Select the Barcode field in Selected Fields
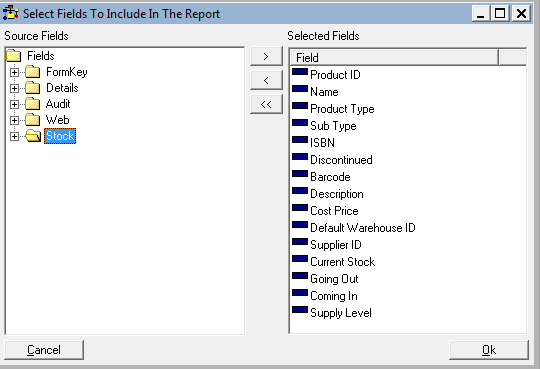Image resolution: width=540 pixels, height=369 pixels. click(x=330, y=177)
